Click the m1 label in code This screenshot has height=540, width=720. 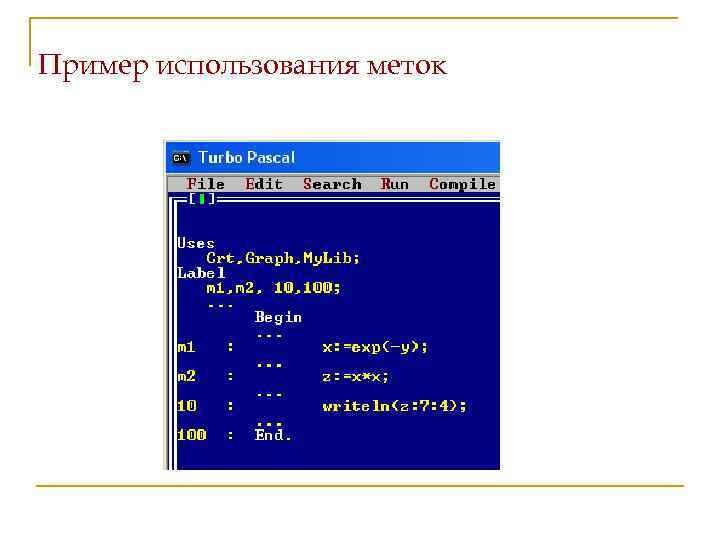click(x=186, y=347)
